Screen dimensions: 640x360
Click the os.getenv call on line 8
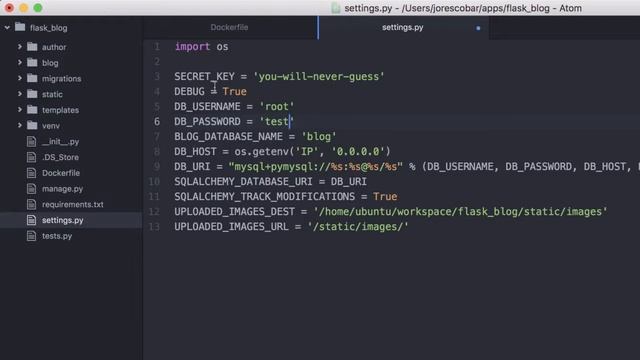[x=312, y=151]
